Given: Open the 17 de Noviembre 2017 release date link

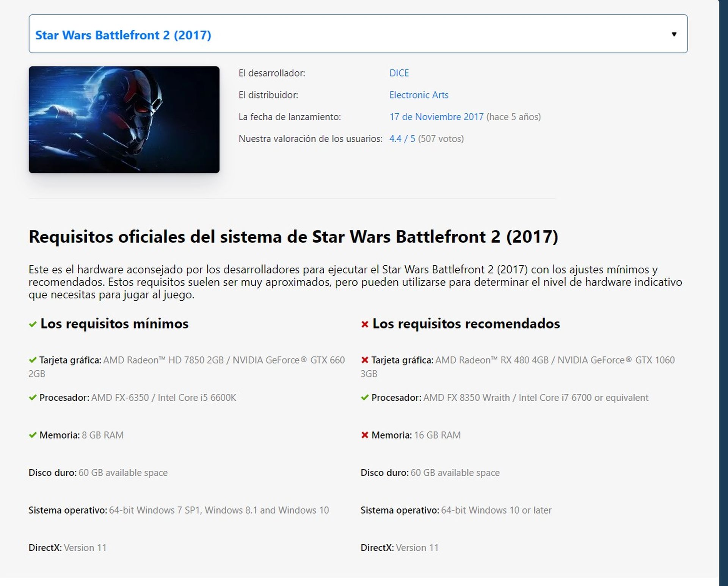Looking at the screenshot, I should pyautogui.click(x=436, y=117).
